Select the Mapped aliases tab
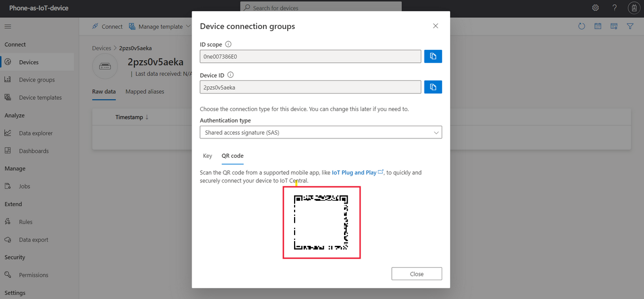The image size is (644, 299). click(145, 92)
